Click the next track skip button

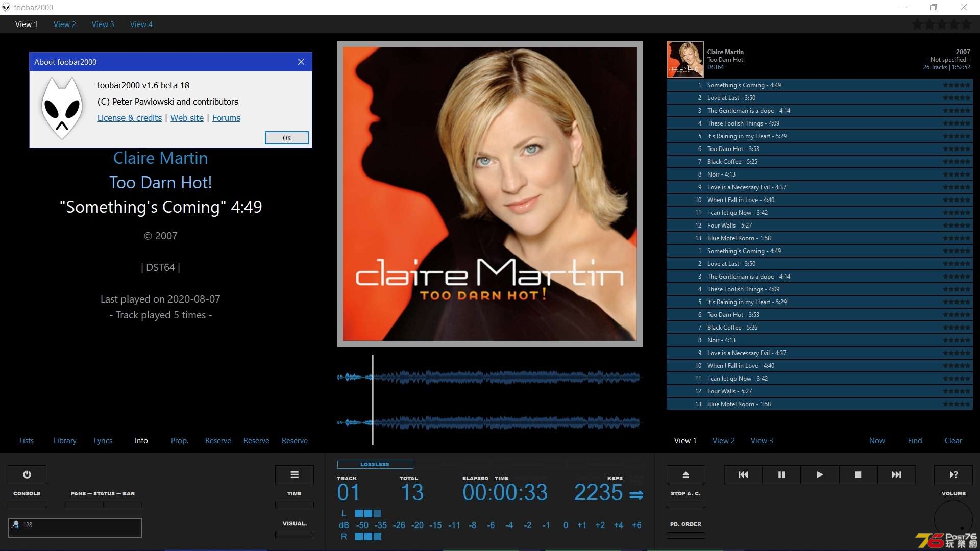point(896,474)
